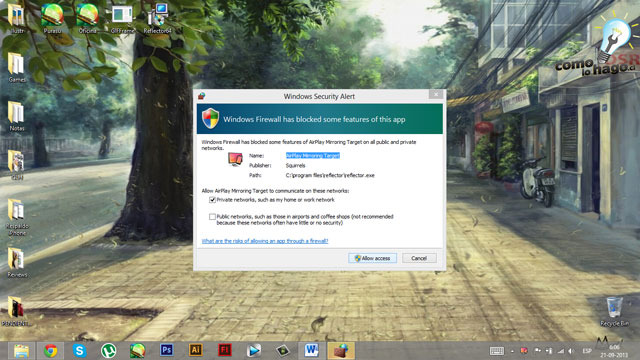This screenshot has width=640, height=360.
Task: Click the Reflector tray icon
Action: [x=524, y=351]
